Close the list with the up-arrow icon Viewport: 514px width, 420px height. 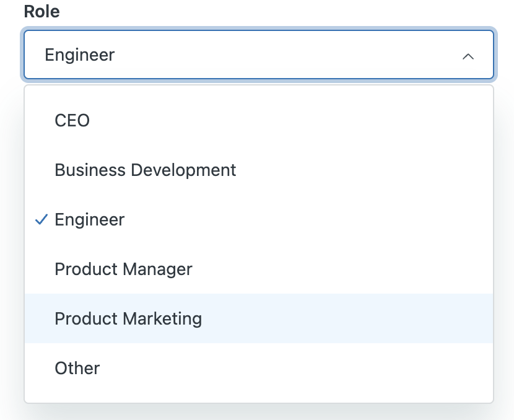[x=468, y=56]
